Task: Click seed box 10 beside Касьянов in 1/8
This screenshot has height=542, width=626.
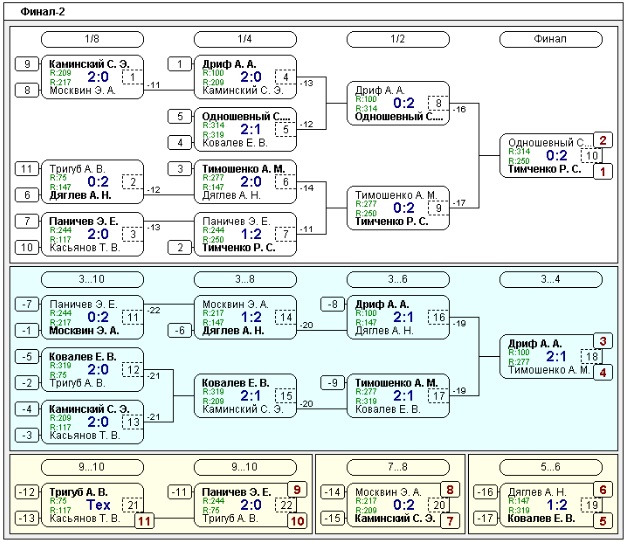Action: [27, 247]
